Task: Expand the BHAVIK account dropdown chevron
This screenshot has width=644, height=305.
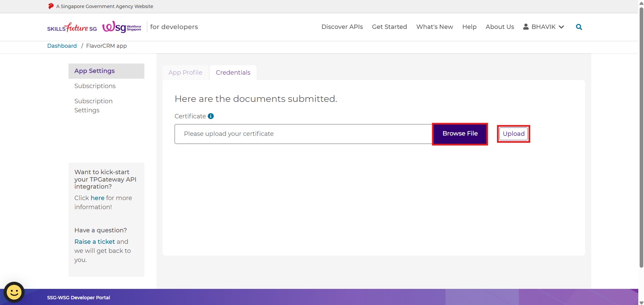Action: click(561, 27)
